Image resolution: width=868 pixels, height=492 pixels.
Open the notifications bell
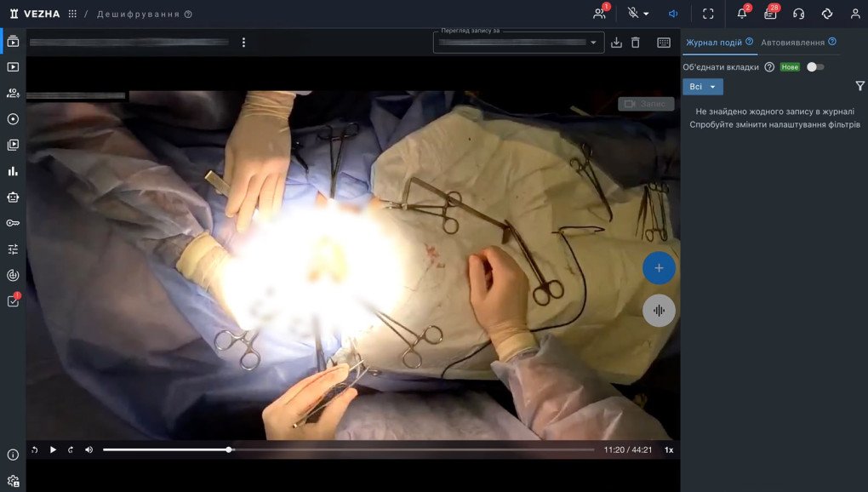[x=742, y=14]
